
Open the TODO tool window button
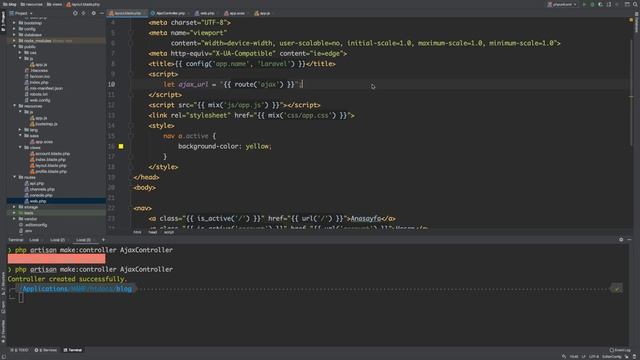coord(20,350)
